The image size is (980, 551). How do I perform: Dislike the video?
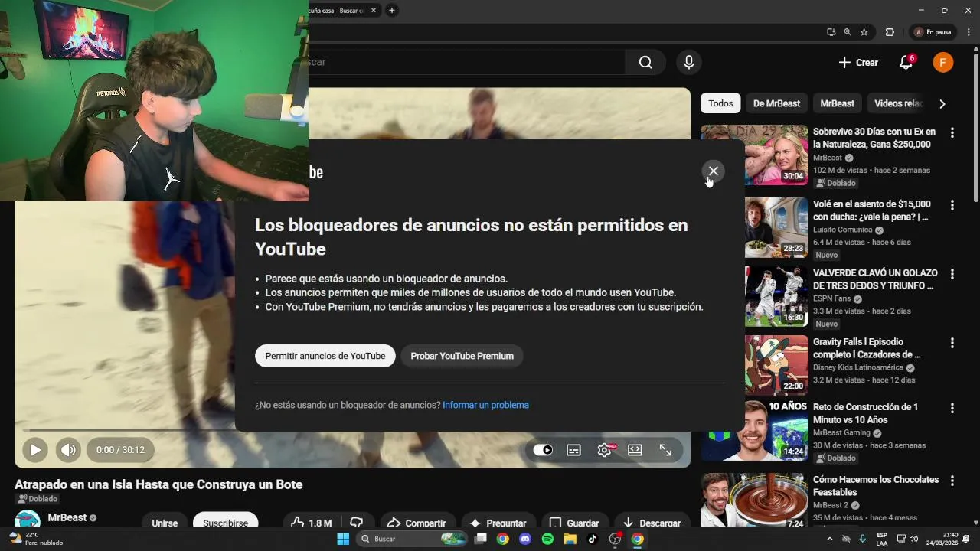click(x=356, y=522)
